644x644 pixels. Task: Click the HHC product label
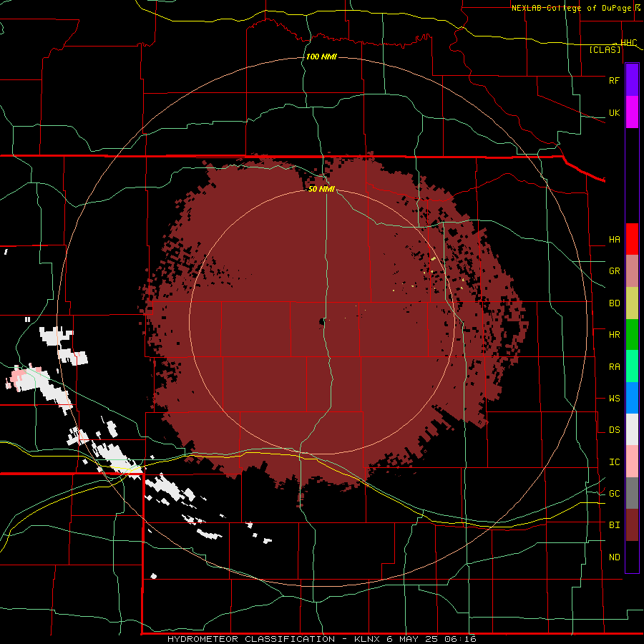(628, 43)
